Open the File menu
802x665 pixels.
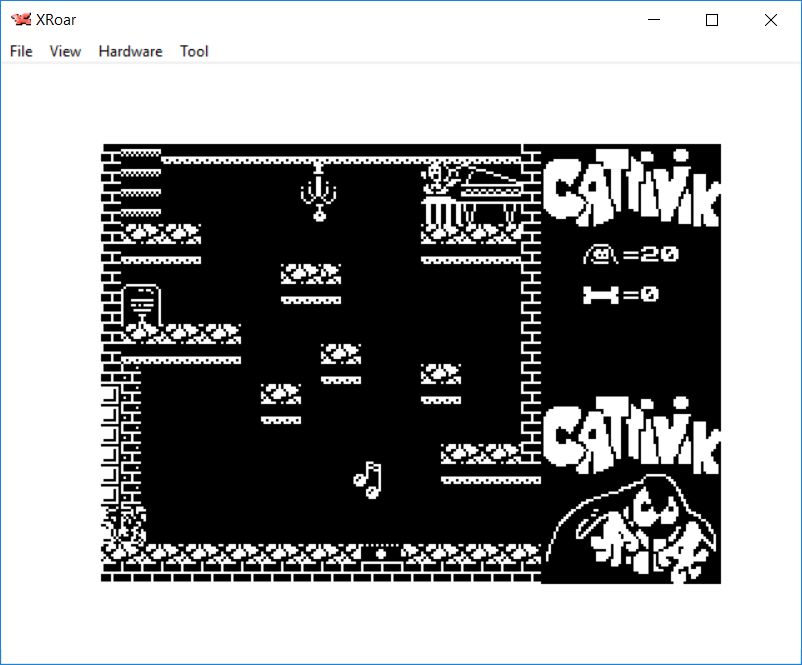tap(21, 51)
